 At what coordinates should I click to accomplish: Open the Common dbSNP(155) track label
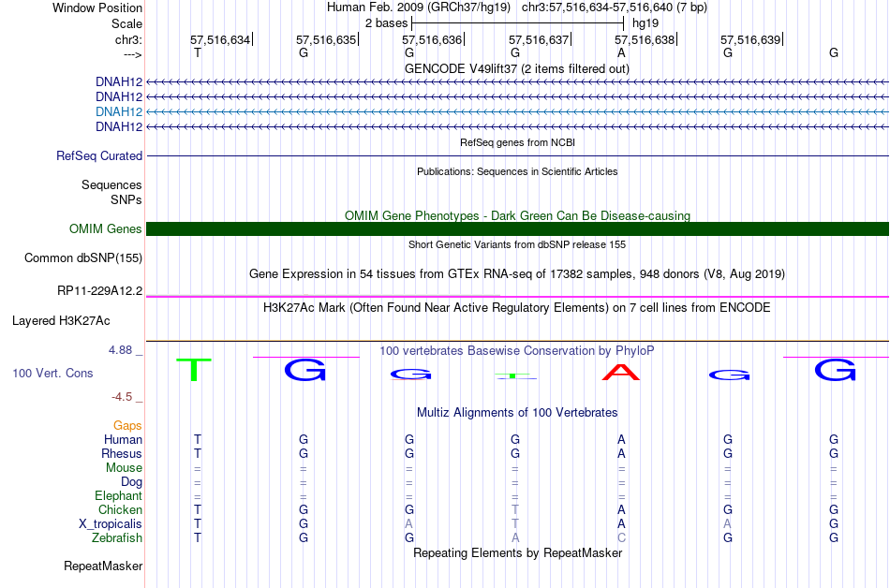(x=83, y=258)
